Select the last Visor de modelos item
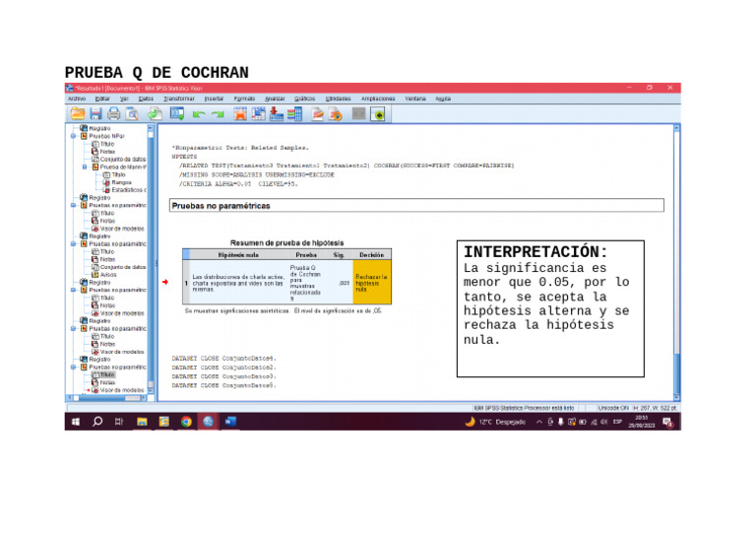756x535 pixels. tap(121, 390)
